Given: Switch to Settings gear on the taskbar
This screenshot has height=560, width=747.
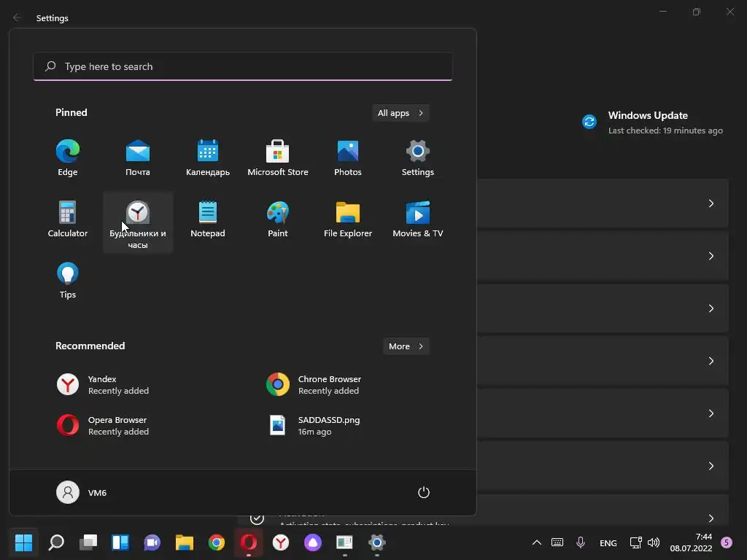Looking at the screenshot, I should pyautogui.click(x=377, y=542).
